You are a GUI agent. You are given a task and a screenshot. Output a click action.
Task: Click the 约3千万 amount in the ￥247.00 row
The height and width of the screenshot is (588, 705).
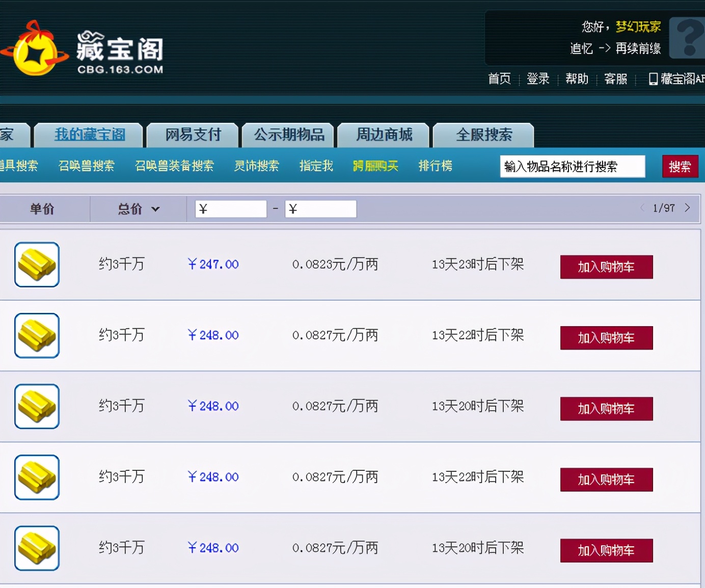click(x=122, y=264)
